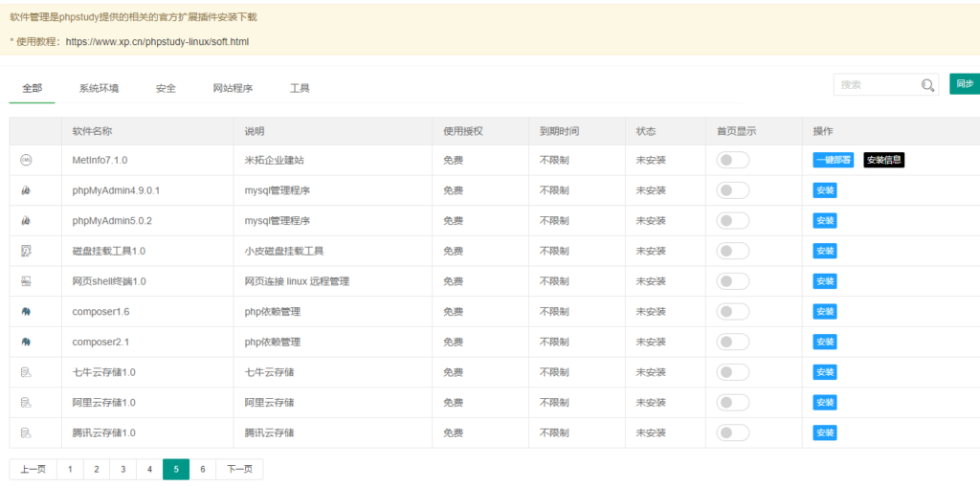Click the 同步 sync button
Viewport: 980px width, 487px height.
click(965, 84)
